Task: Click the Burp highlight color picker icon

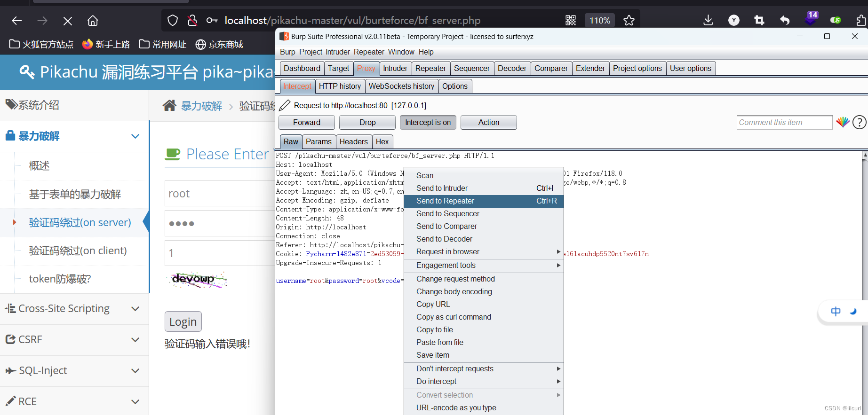Action: coord(843,122)
